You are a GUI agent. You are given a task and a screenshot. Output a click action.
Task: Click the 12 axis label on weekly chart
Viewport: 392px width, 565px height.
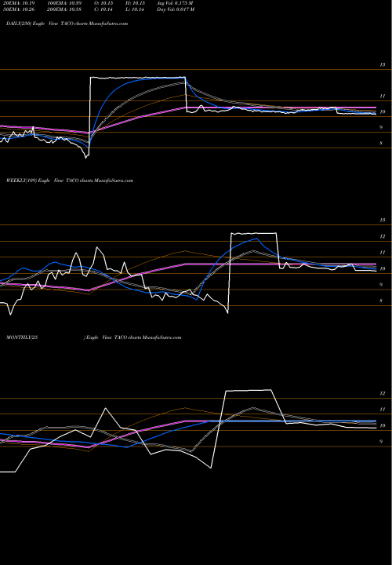click(383, 236)
